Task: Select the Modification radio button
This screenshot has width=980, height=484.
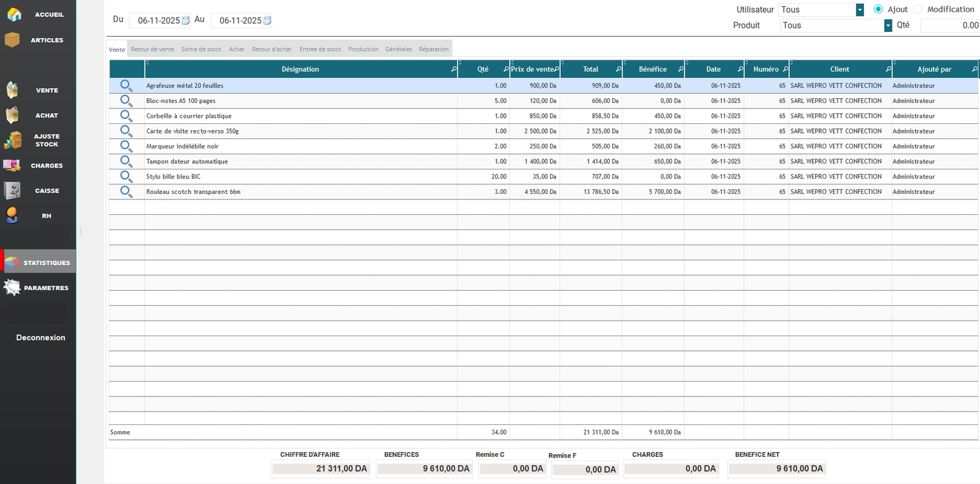Action: point(918,9)
